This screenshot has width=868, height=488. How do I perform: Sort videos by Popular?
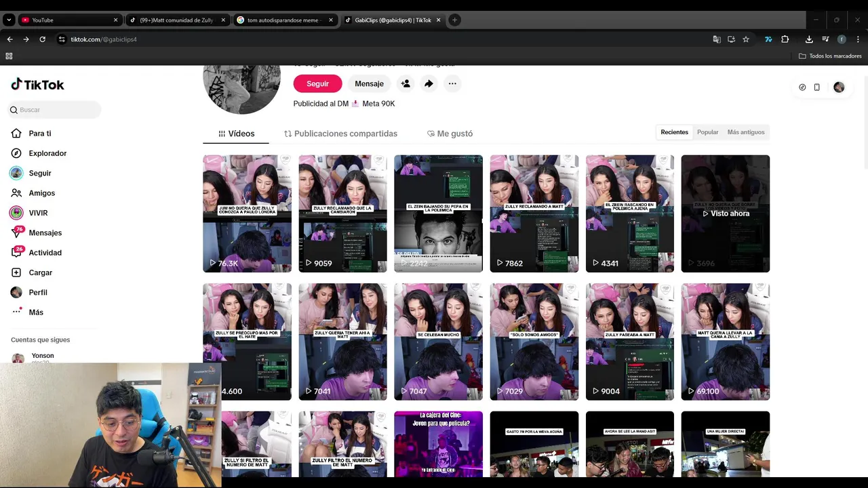coord(707,132)
